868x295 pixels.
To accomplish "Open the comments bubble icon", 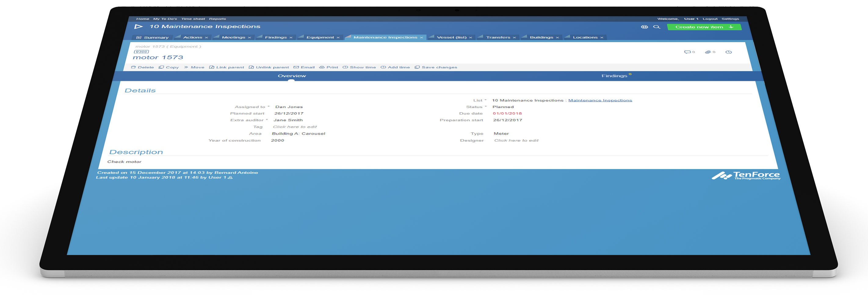I will point(687,52).
